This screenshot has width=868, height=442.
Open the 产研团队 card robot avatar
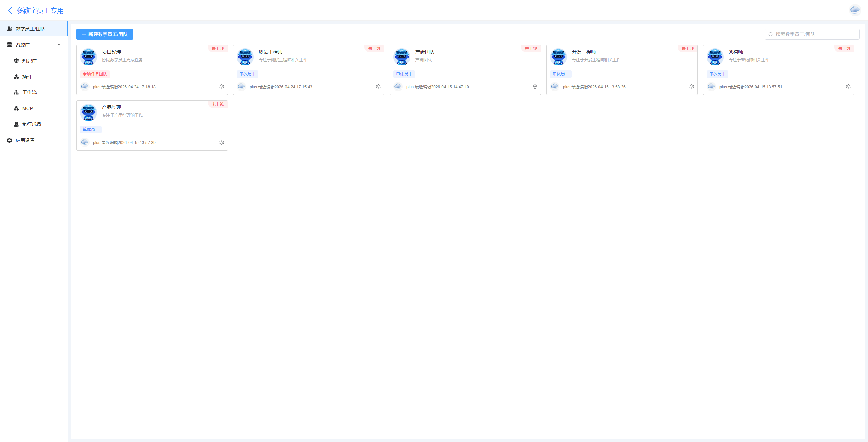tap(402, 57)
